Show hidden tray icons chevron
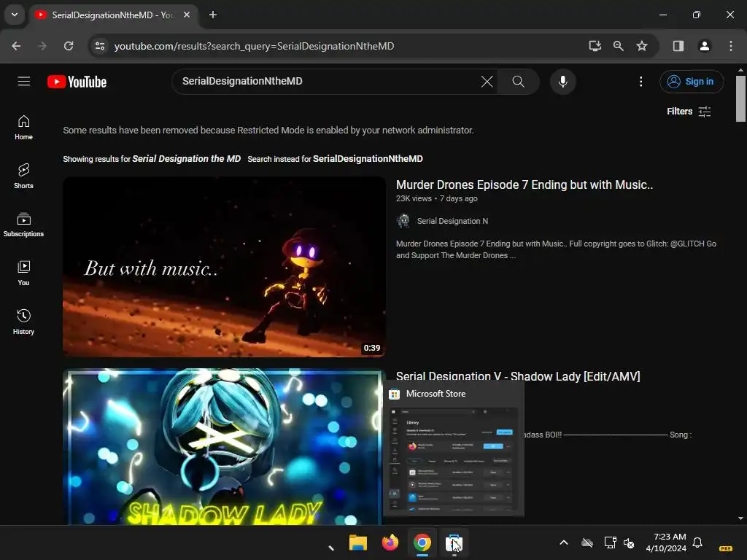Image resolution: width=747 pixels, height=560 pixels. tap(564, 542)
